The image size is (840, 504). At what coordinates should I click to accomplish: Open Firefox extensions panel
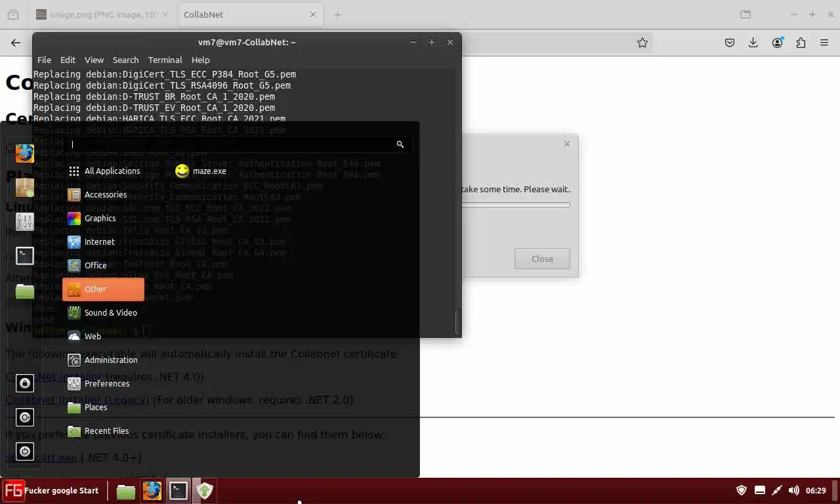coord(801,43)
